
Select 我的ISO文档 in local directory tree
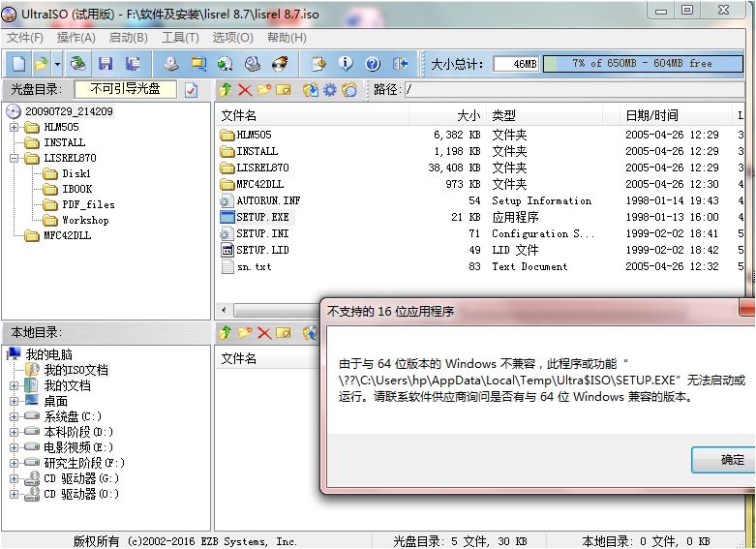pyautogui.click(x=76, y=371)
